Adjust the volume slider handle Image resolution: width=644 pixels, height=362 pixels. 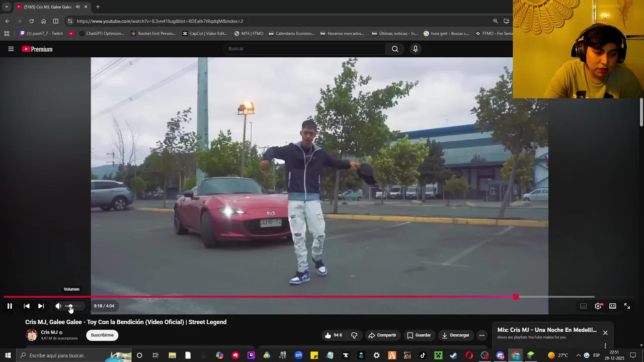pos(70,306)
